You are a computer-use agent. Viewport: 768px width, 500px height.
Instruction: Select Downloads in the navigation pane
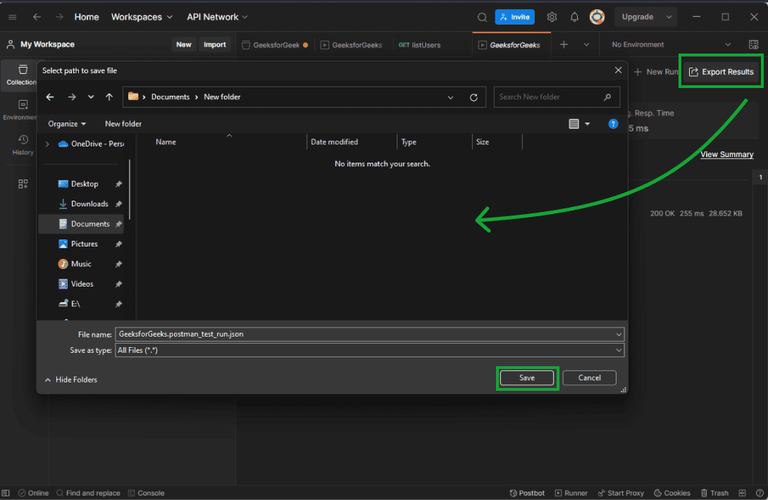pyautogui.click(x=89, y=204)
